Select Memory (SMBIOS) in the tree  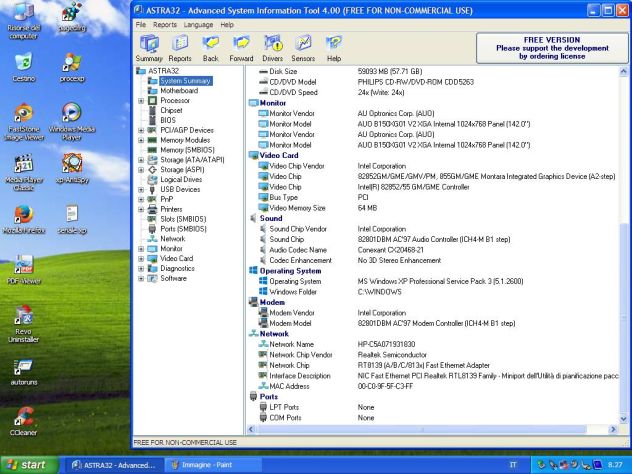[187, 150]
